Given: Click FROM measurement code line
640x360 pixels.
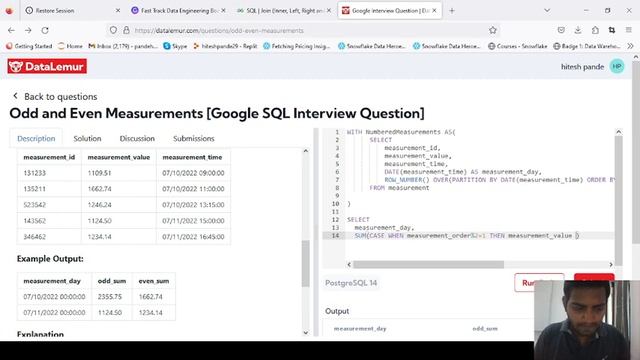Looking at the screenshot, I should 399,188.
